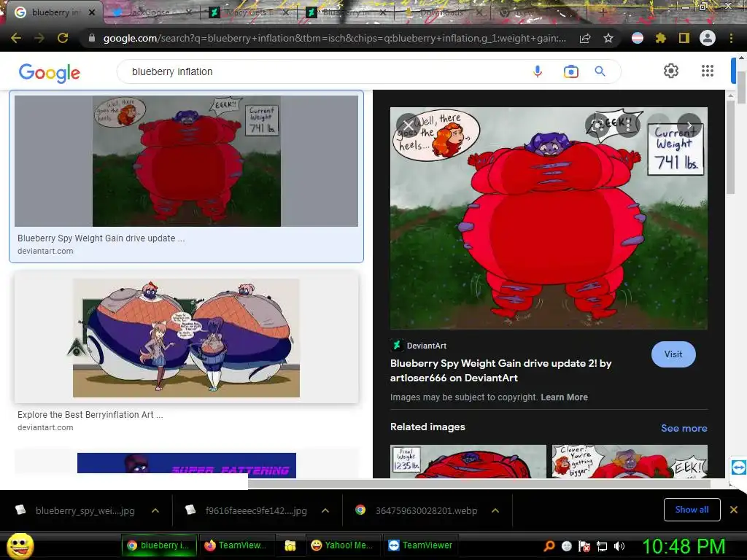
Task: Open the Learn More copyright link
Action: coord(564,397)
